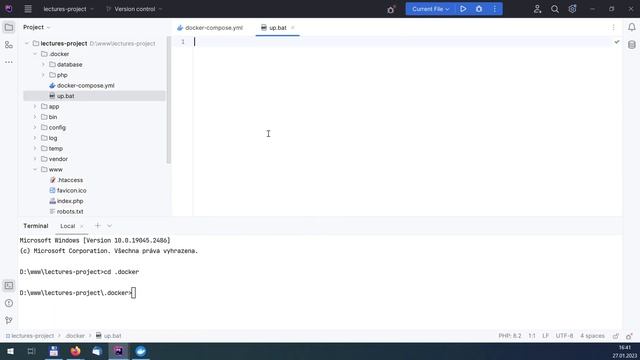Open Windows Start menu

coord(10,351)
